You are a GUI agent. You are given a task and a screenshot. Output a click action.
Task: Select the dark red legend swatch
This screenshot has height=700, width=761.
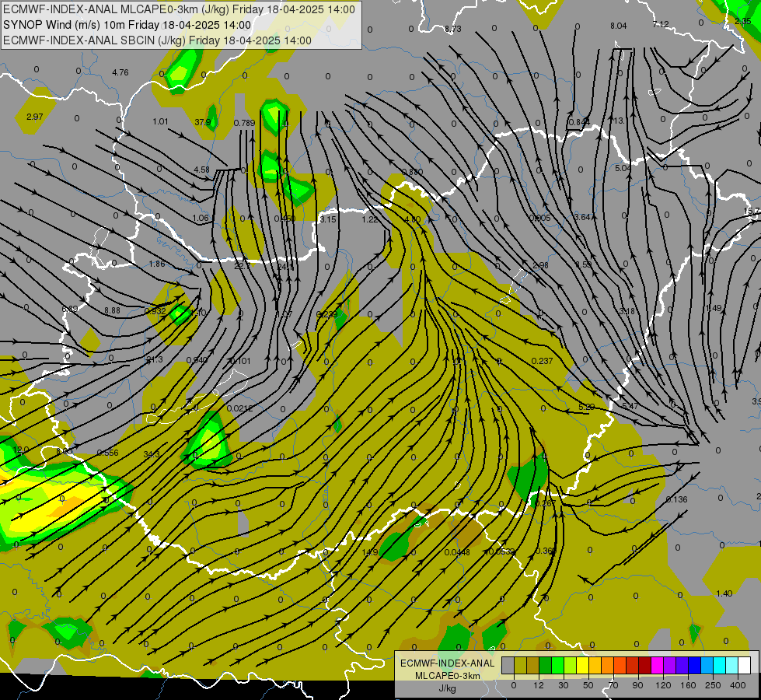pos(644,665)
